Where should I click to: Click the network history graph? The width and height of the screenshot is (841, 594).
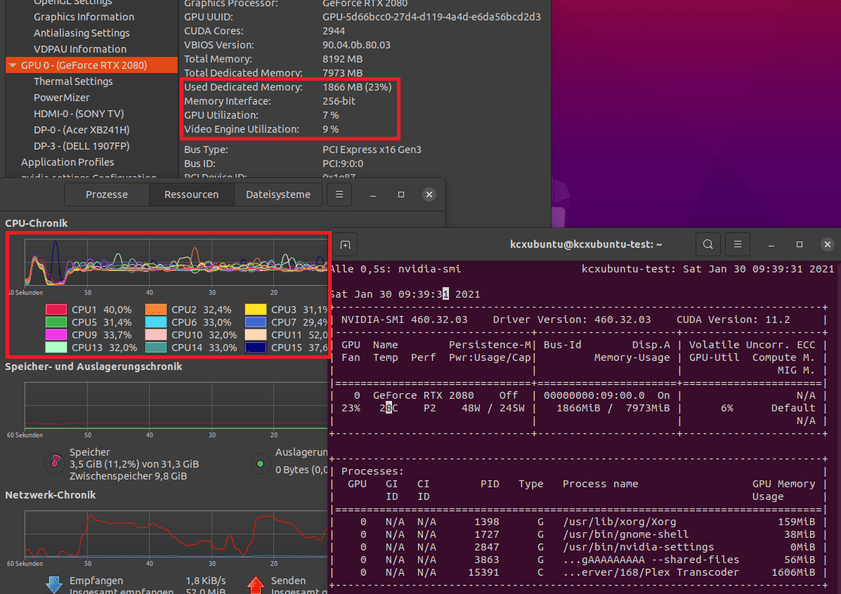click(x=176, y=534)
